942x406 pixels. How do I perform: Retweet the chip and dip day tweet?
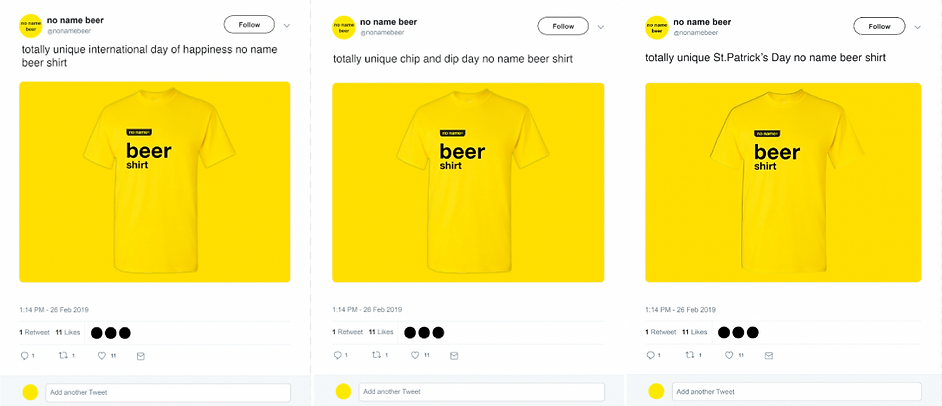point(376,356)
